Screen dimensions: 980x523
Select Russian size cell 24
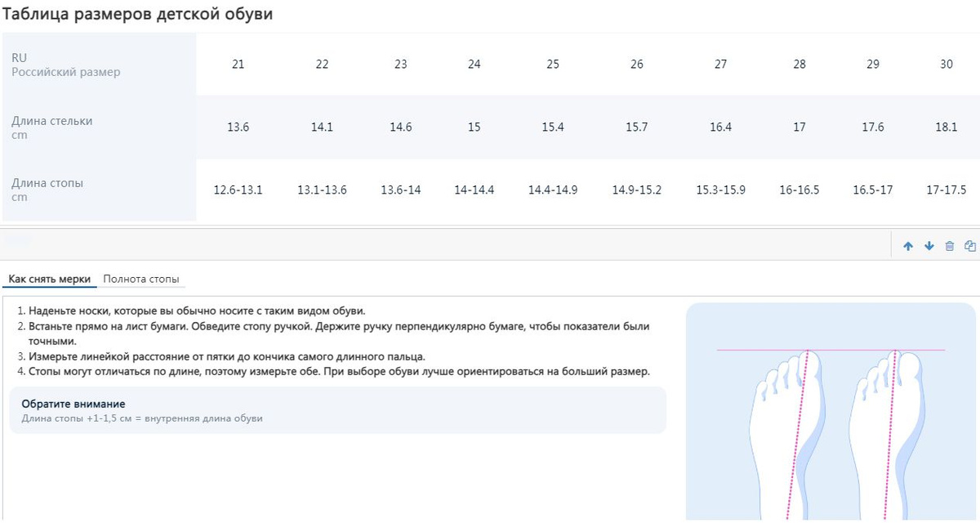click(x=474, y=65)
